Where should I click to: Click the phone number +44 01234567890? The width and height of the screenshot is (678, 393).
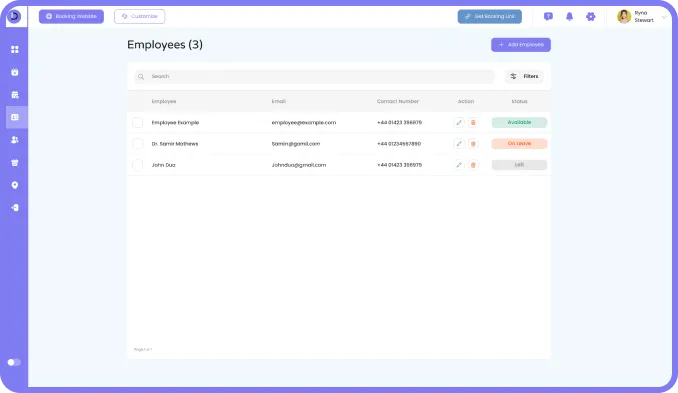399,144
